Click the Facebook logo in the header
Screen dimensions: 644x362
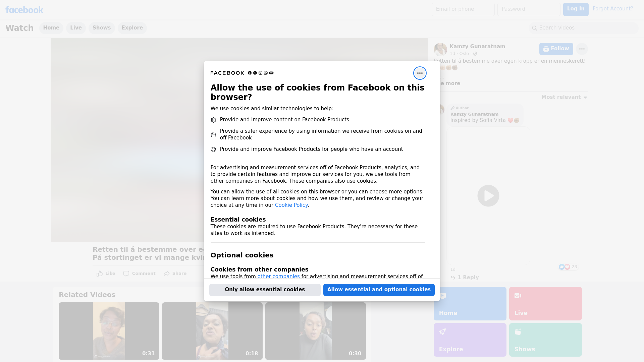pos(24,10)
